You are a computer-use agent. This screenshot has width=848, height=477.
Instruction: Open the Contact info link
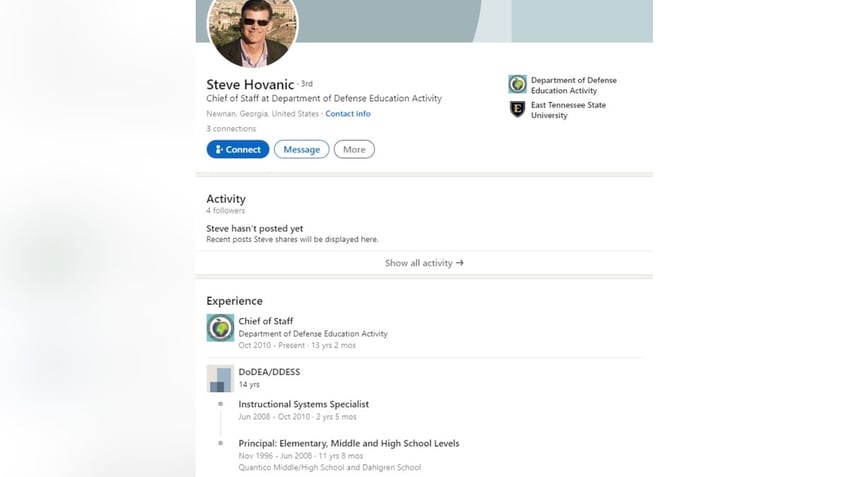pos(348,114)
